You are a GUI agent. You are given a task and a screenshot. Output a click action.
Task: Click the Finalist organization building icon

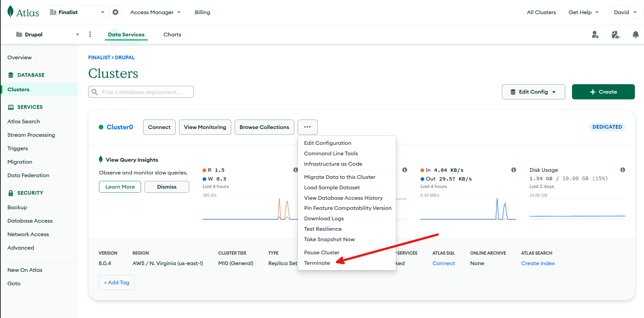pyautogui.click(x=53, y=12)
